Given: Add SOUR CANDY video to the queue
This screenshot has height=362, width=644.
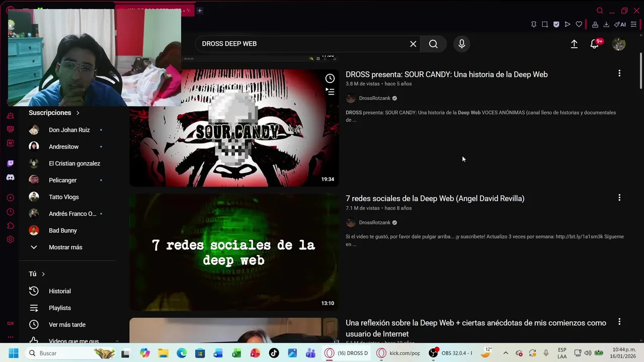Looking at the screenshot, I should point(330,92).
